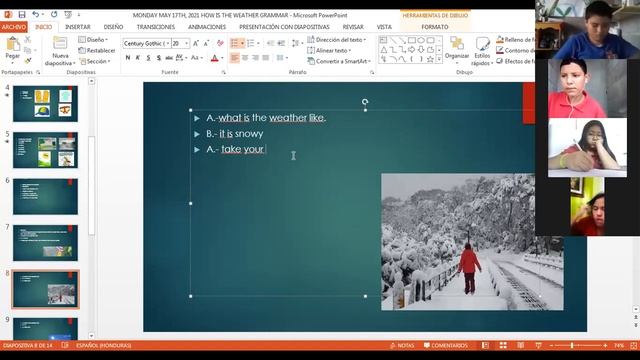Clear all text formatting

tap(220, 43)
